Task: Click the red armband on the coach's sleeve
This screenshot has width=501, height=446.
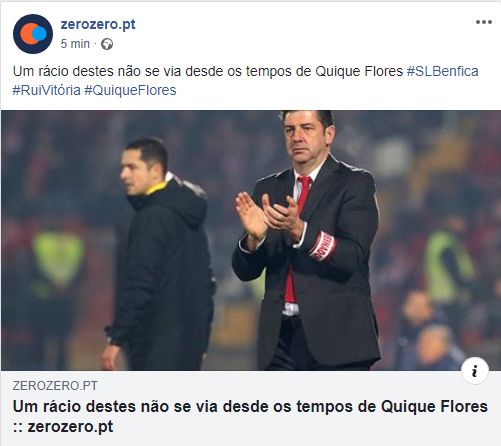Action: pos(321,246)
